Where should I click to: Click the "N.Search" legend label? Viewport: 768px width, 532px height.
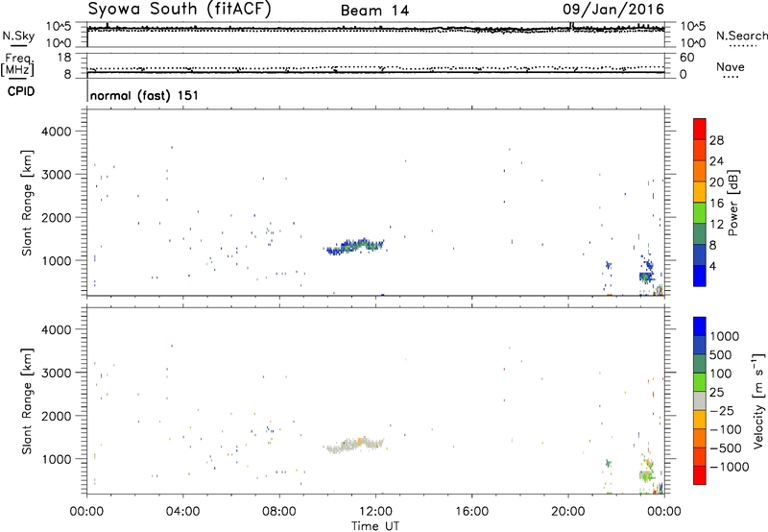coord(741,36)
